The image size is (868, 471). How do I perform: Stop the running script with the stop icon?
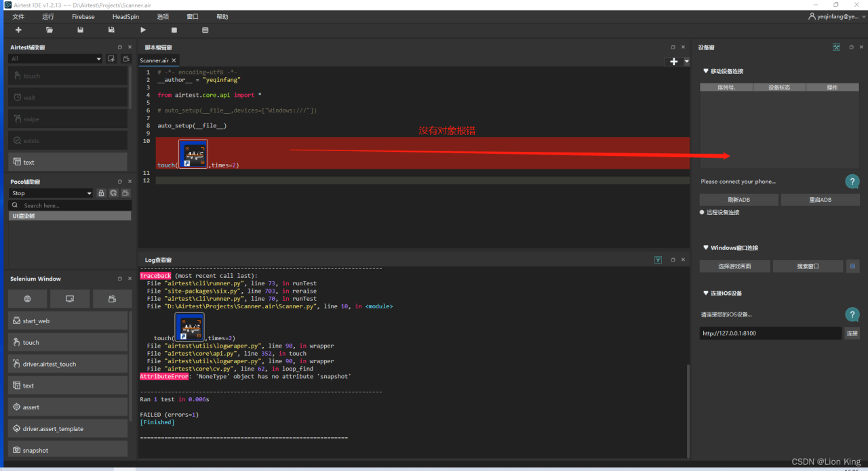point(174,30)
